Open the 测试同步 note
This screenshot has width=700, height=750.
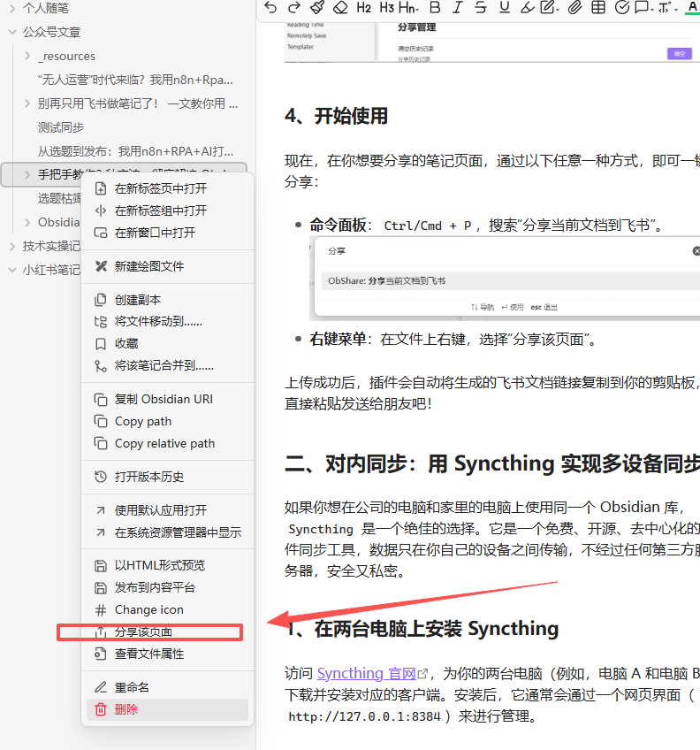61,127
